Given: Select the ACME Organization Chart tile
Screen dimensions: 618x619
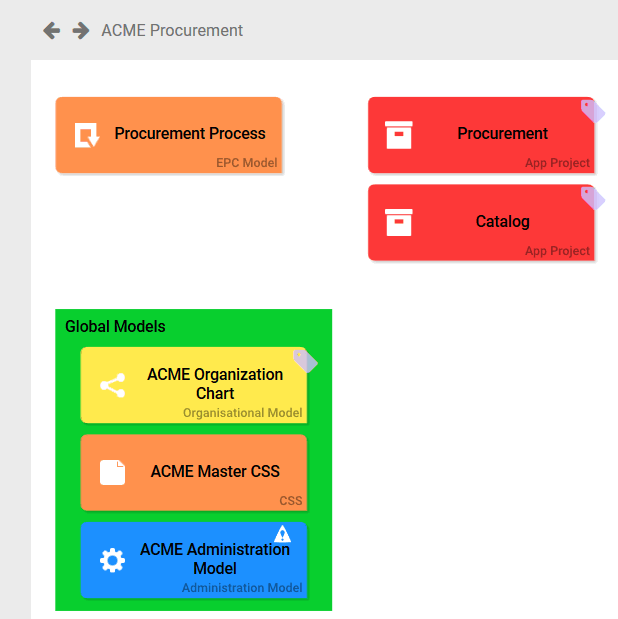Looking at the screenshot, I should pyautogui.click(x=214, y=384).
